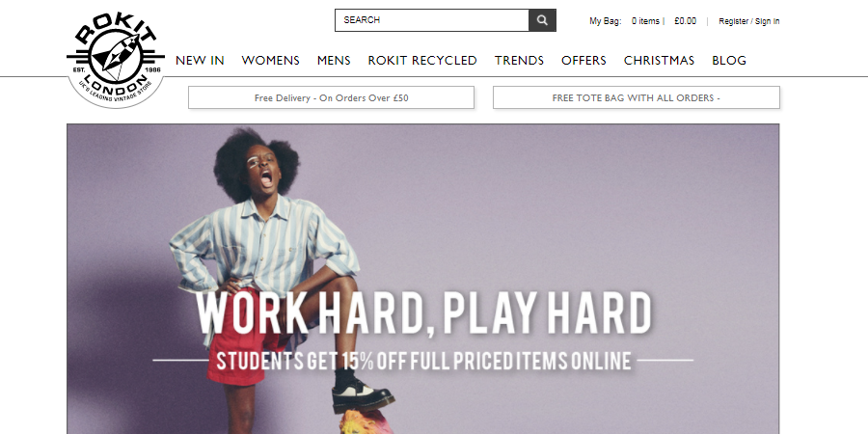Click Register / Sign In link
This screenshot has height=434, width=868.
coord(749,21)
